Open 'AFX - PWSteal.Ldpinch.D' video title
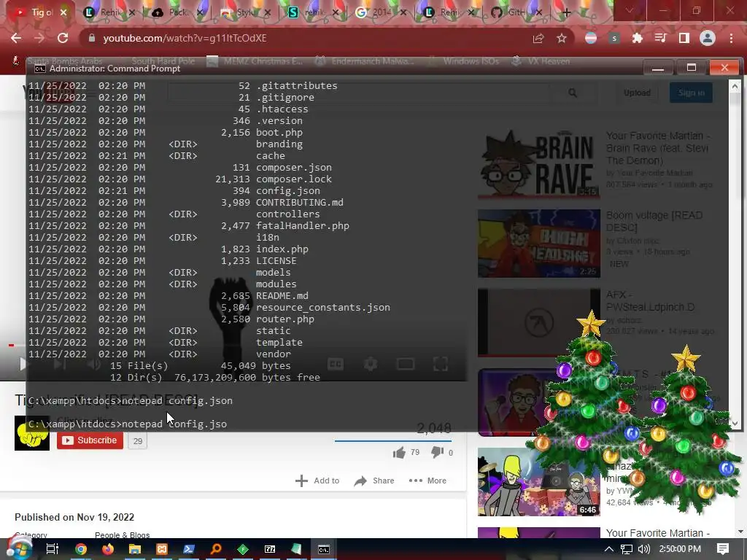 [650, 301]
